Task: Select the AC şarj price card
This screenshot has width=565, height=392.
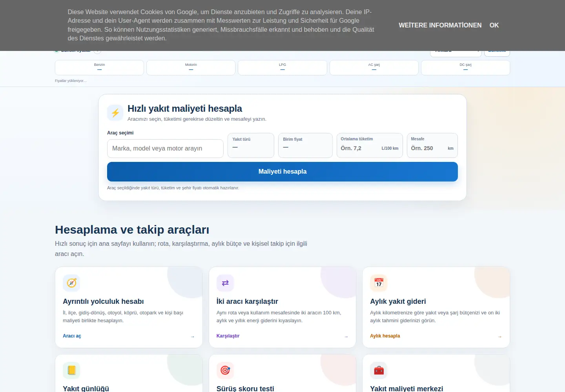Action: point(374,67)
